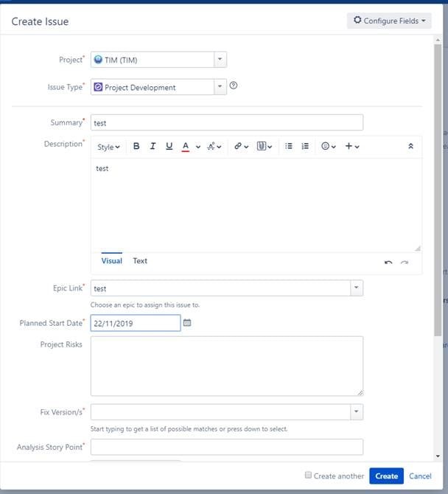Undo the last description edit
The height and width of the screenshot is (494, 448).
[388, 262]
